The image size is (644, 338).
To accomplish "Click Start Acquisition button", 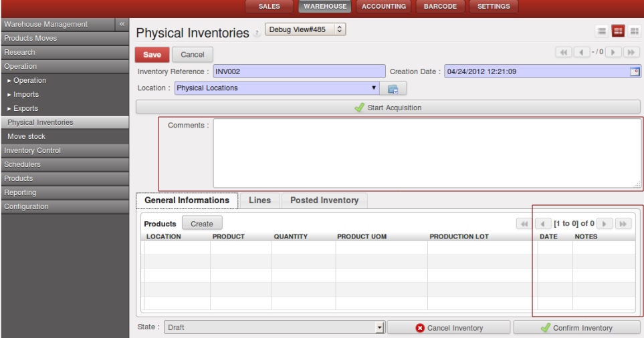I will (388, 107).
